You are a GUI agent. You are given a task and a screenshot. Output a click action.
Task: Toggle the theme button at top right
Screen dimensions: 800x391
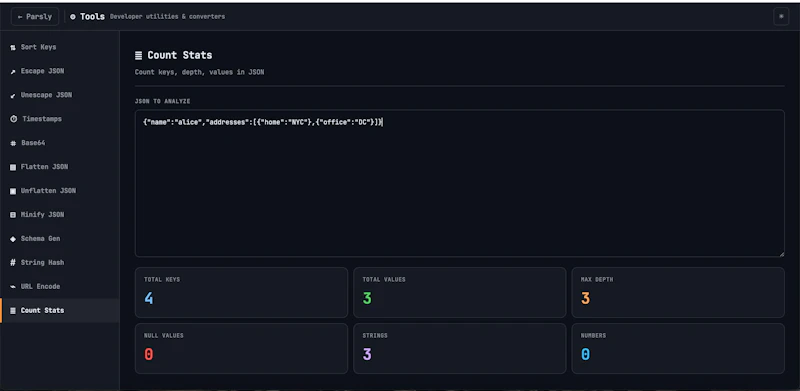click(x=781, y=16)
